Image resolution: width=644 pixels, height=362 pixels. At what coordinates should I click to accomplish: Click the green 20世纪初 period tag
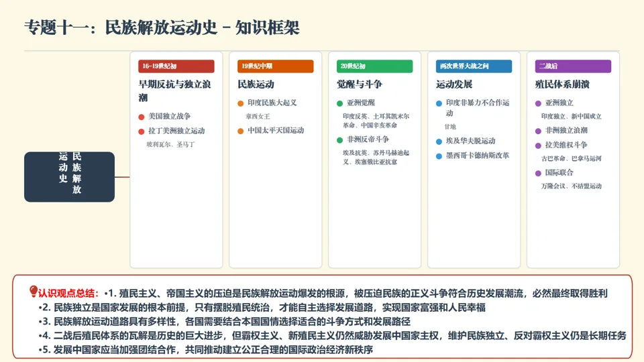click(x=374, y=66)
